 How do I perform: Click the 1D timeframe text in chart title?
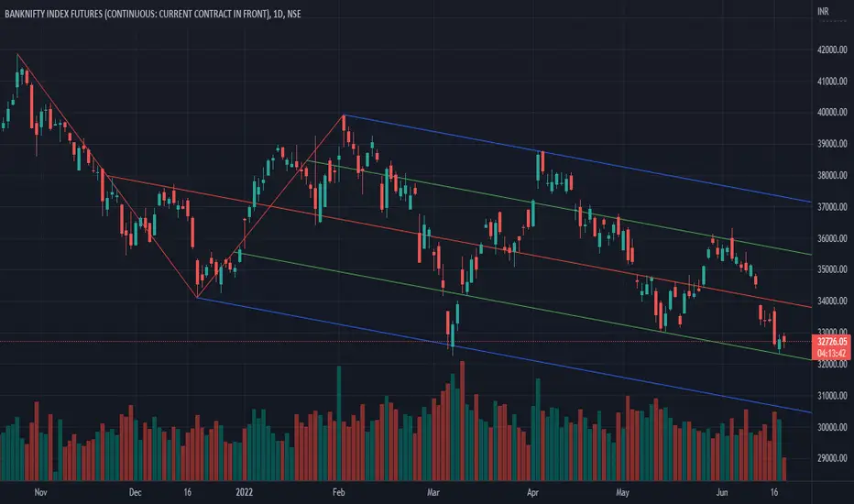[279, 14]
